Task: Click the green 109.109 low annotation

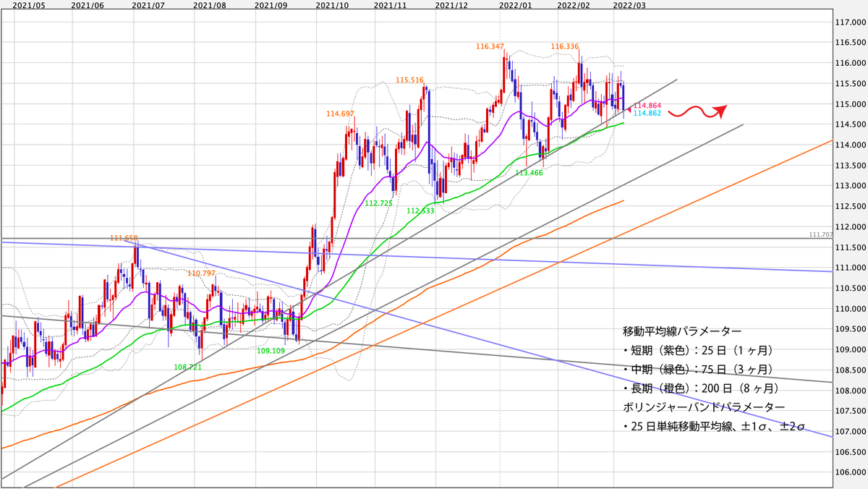Action: pos(271,350)
